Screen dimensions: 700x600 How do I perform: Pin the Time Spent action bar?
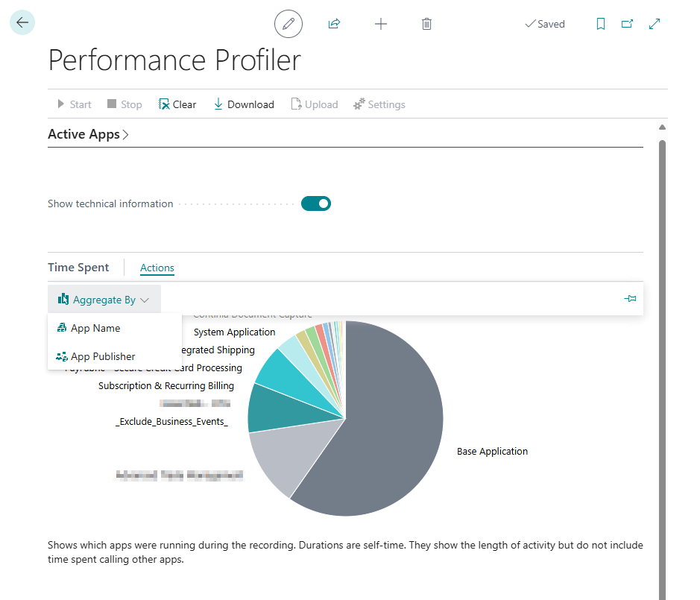point(630,299)
